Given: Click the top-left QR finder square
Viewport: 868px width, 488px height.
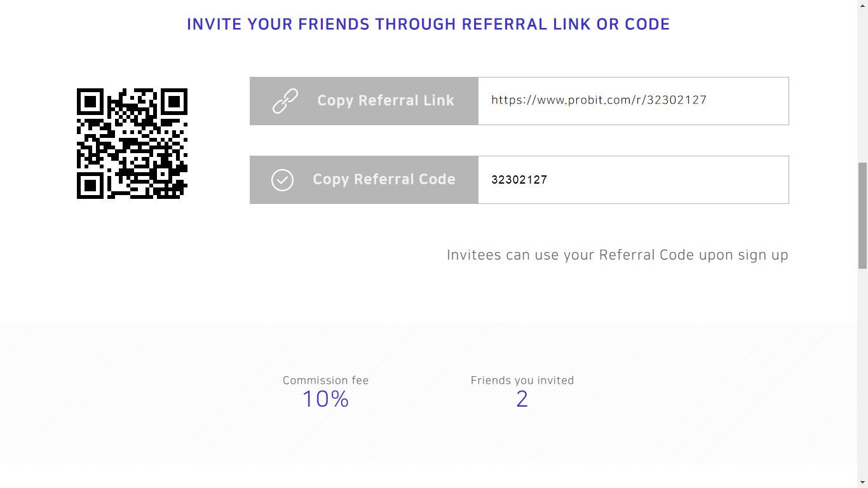Looking at the screenshot, I should [x=90, y=102].
